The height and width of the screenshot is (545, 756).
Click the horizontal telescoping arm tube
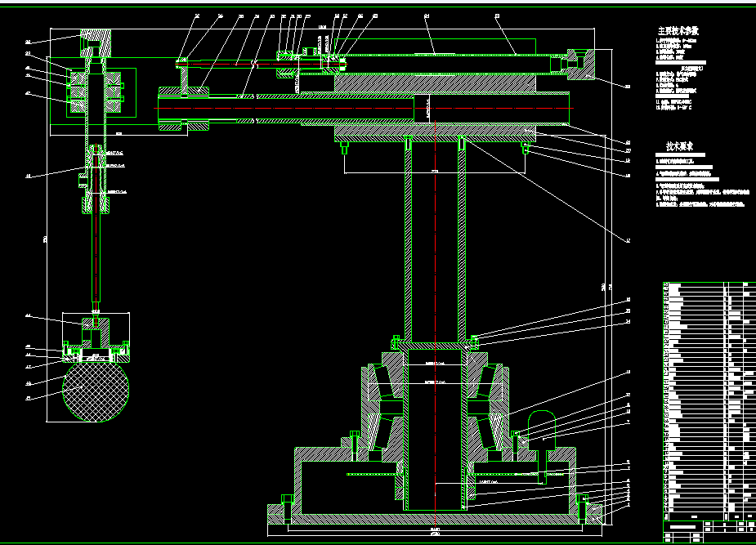(x=364, y=109)
